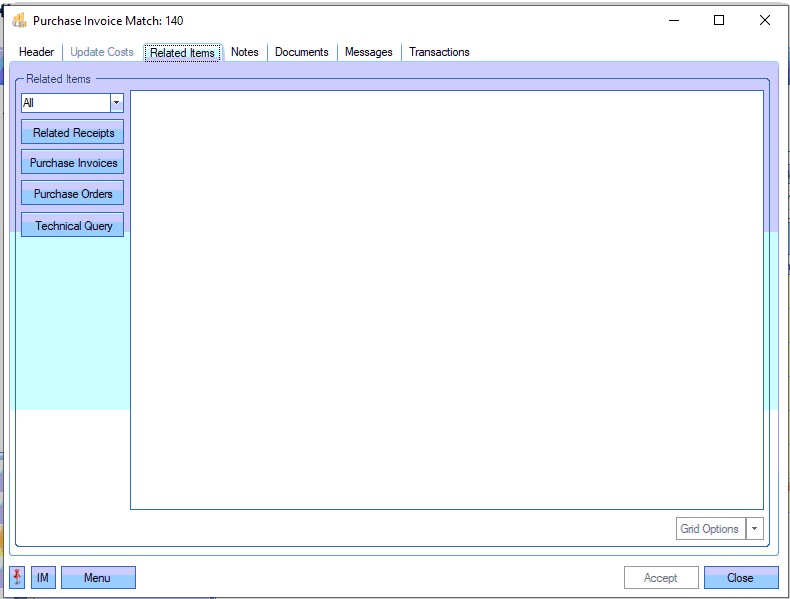
Task: Switch to the Notes tab
Action: click(x=245, y=52)
